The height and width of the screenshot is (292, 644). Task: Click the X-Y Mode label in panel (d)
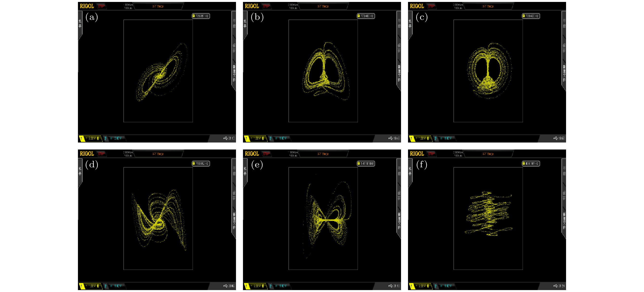(158, 154)
